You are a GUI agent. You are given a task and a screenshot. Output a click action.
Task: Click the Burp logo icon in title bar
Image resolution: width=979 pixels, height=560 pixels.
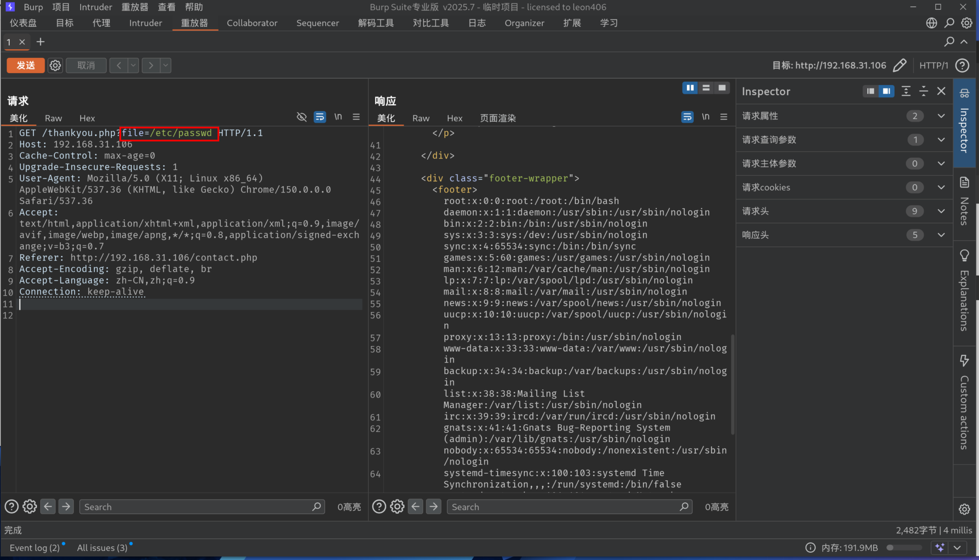point(10,7)
